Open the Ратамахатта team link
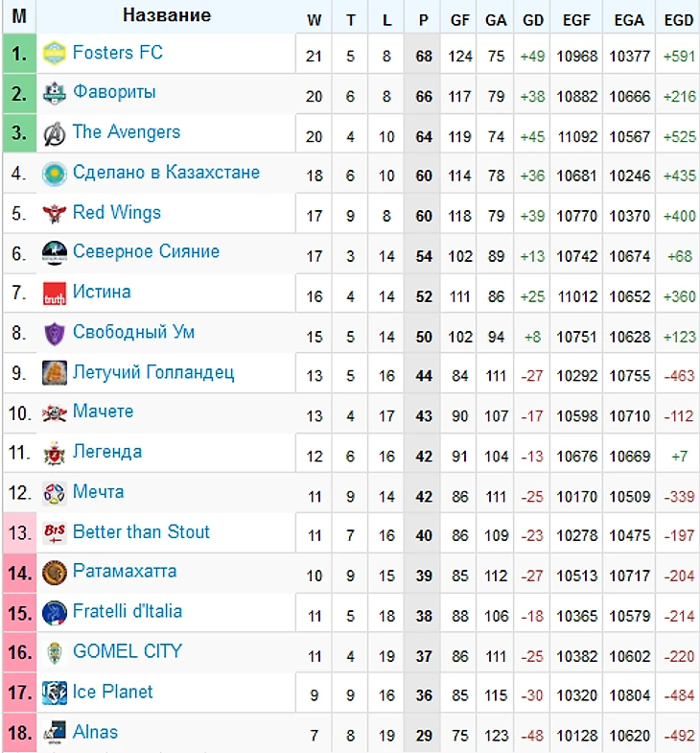The height and width of the screenshot is (753, 700). click(x=125, y=571)
